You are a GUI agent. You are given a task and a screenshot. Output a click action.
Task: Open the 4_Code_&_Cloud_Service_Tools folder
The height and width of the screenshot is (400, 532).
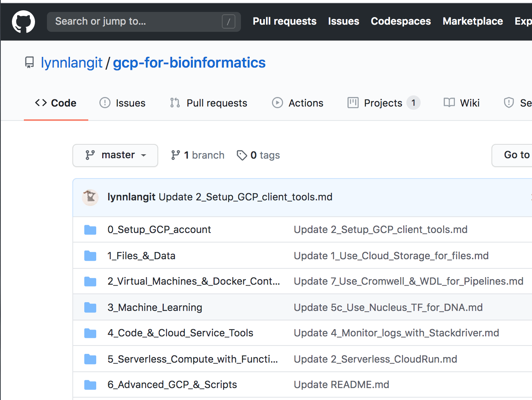tap(180, 333)
